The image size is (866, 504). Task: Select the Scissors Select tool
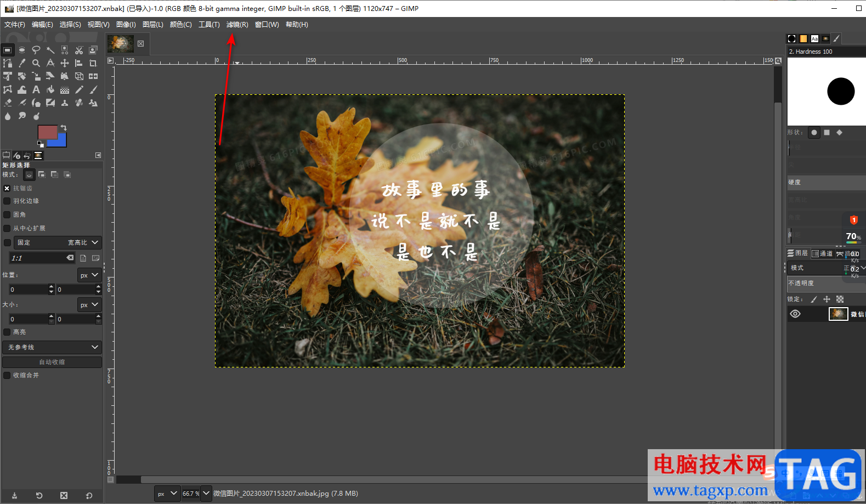click(79, 50)
